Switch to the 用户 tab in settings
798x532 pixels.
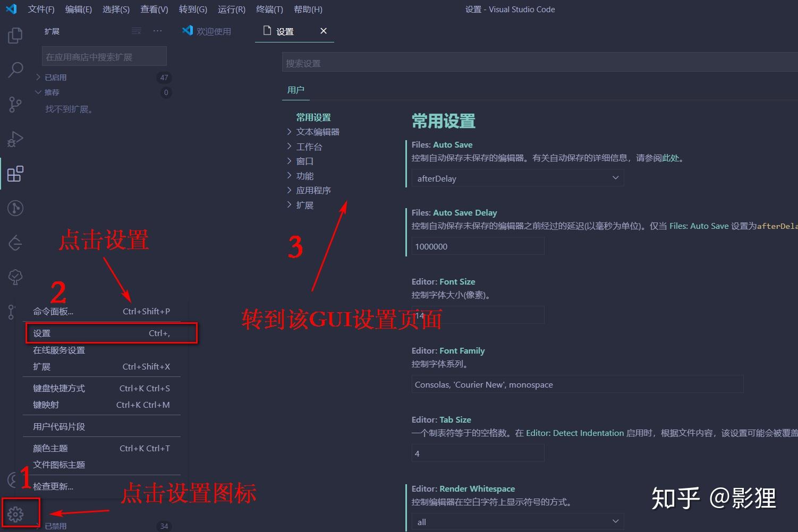click(x=295, y=90)
